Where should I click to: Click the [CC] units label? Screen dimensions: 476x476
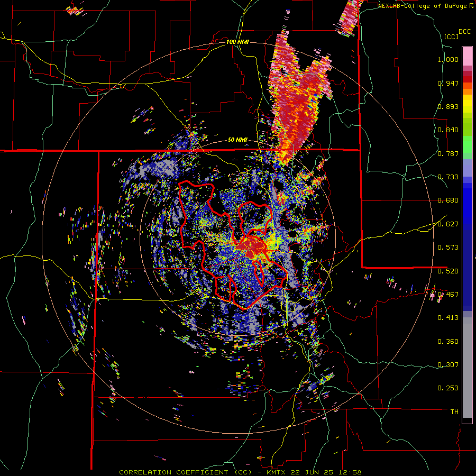[452, 36]
